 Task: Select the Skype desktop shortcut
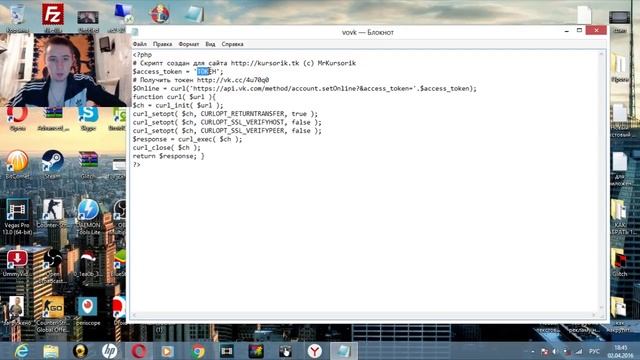click(x=88, y=118)
